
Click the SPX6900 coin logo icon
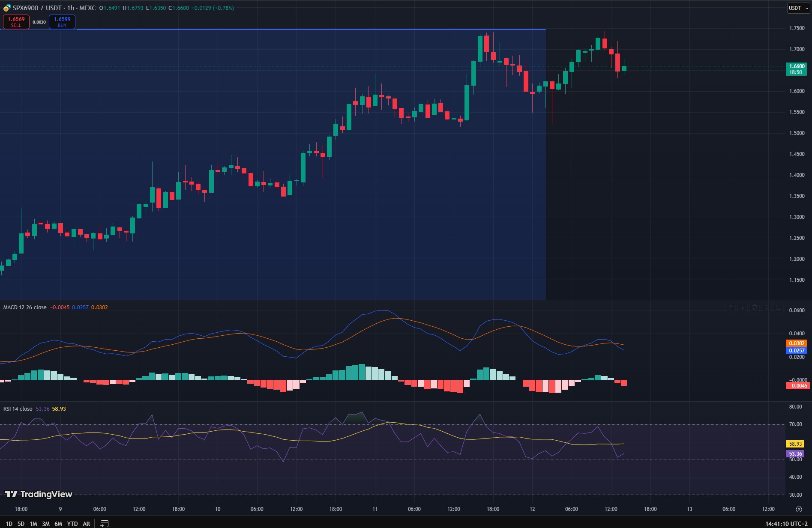point(7,8)
